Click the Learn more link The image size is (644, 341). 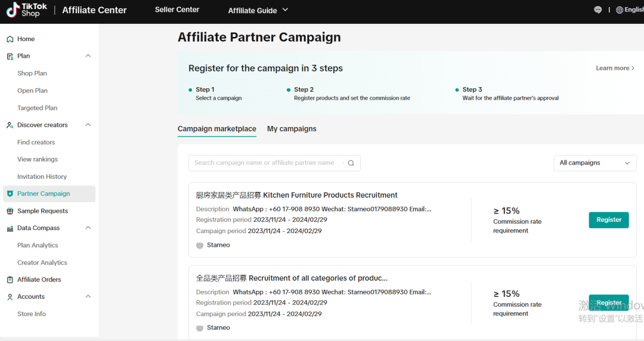615,68
